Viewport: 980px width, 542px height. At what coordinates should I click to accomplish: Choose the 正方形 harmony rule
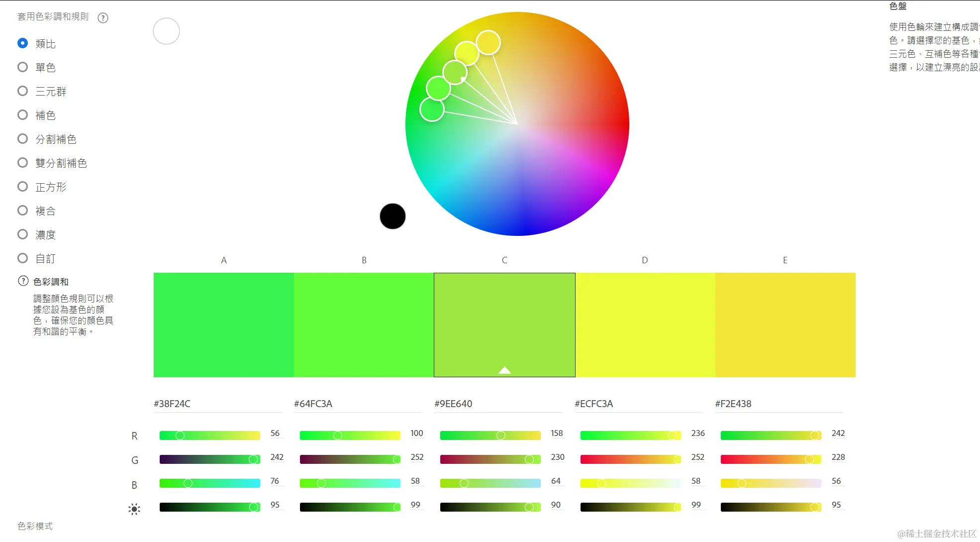coord(23,186)
